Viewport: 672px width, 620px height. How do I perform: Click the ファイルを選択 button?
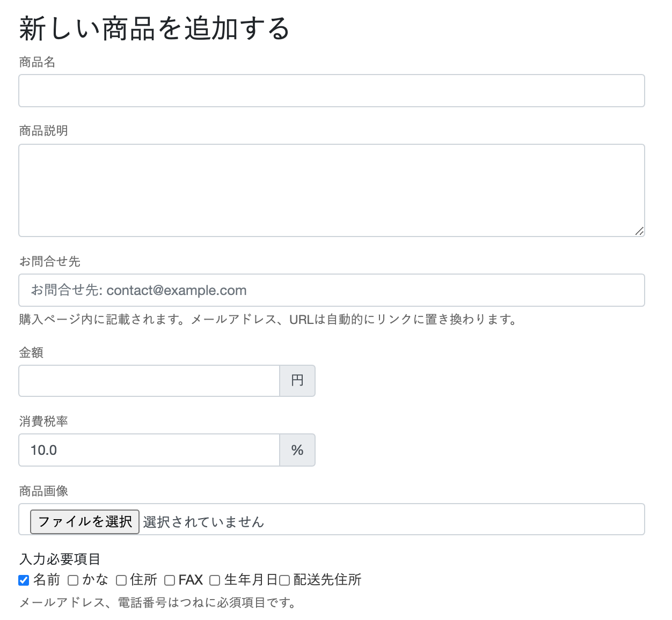point(85,521)
